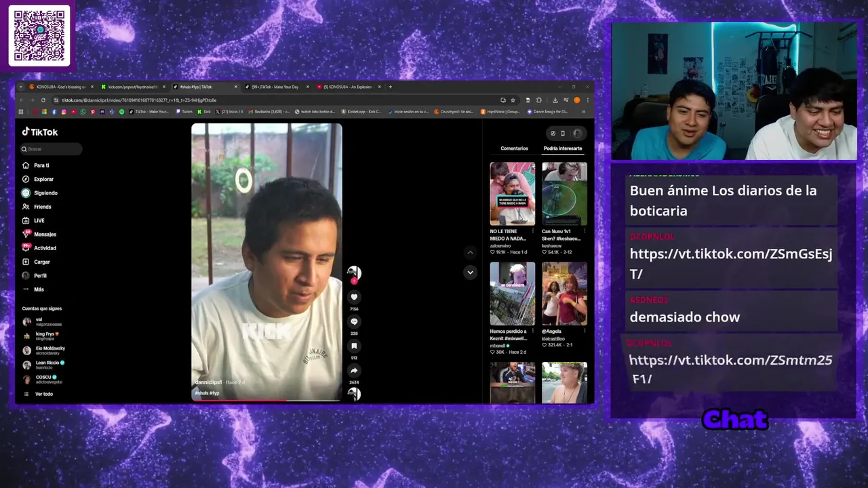Open followed account COSCU
Screen dimensions: 868x488
click(x=43, y=380)
